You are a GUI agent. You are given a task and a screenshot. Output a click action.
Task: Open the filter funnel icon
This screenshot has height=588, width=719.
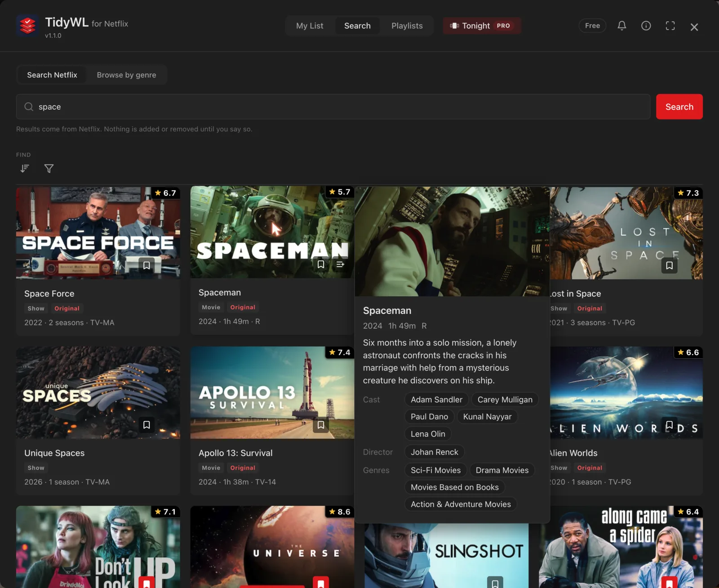click(x=49, y=169)
